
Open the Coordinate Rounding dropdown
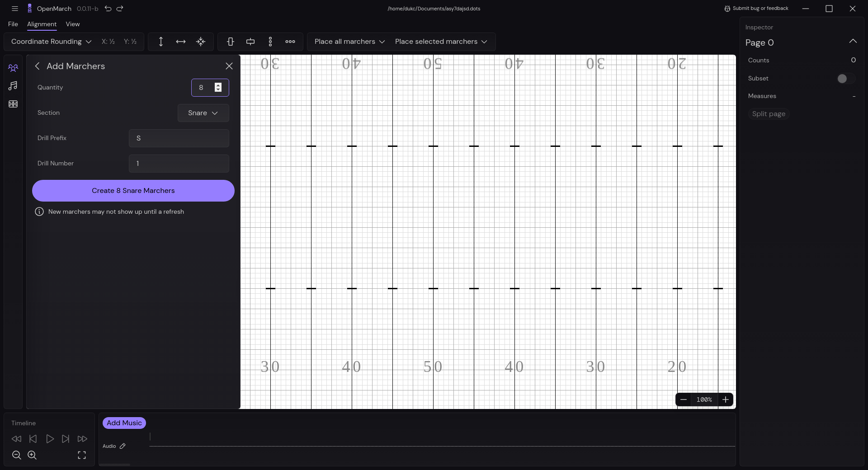50,42
